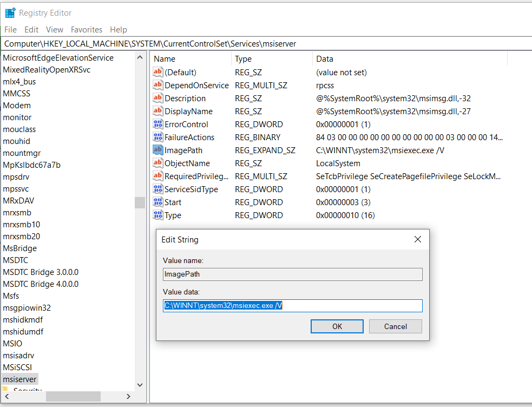Select the mpssvc key
This screenshot has width=532, height=407.
coord(16,189)
